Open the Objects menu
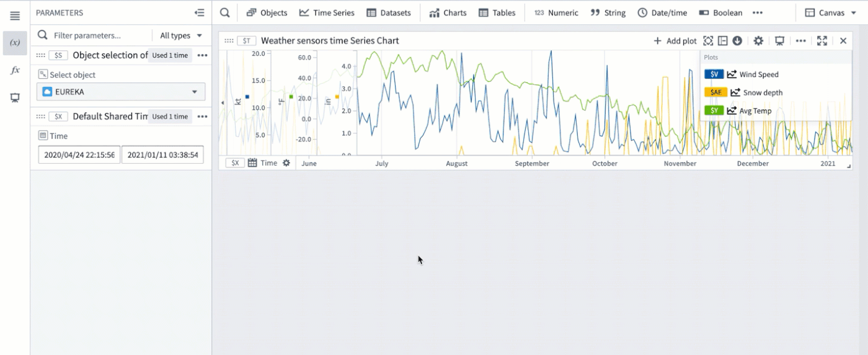Viewport: 868px width, 355px height. coord(267,12)
